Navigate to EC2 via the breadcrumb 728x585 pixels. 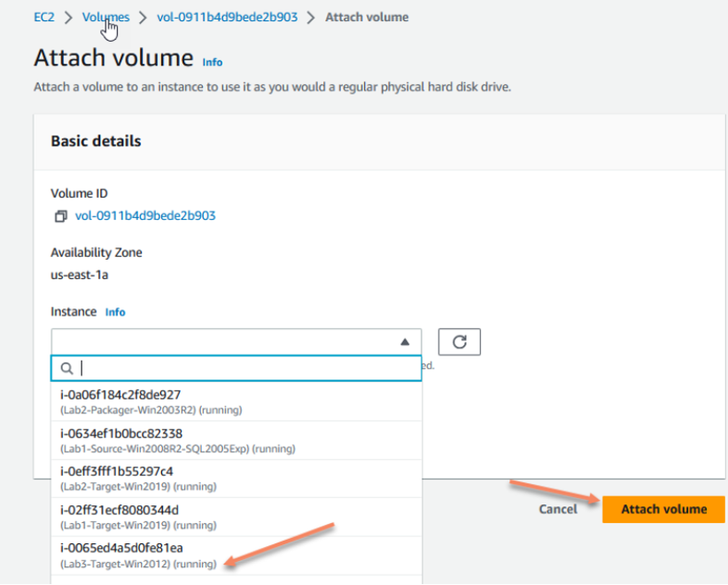[43, 17]
